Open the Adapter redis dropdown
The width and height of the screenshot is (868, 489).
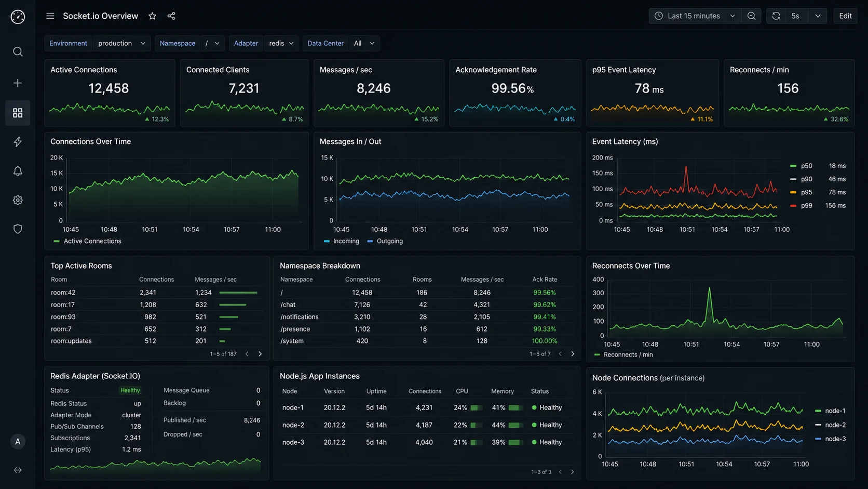coord(281,43)
